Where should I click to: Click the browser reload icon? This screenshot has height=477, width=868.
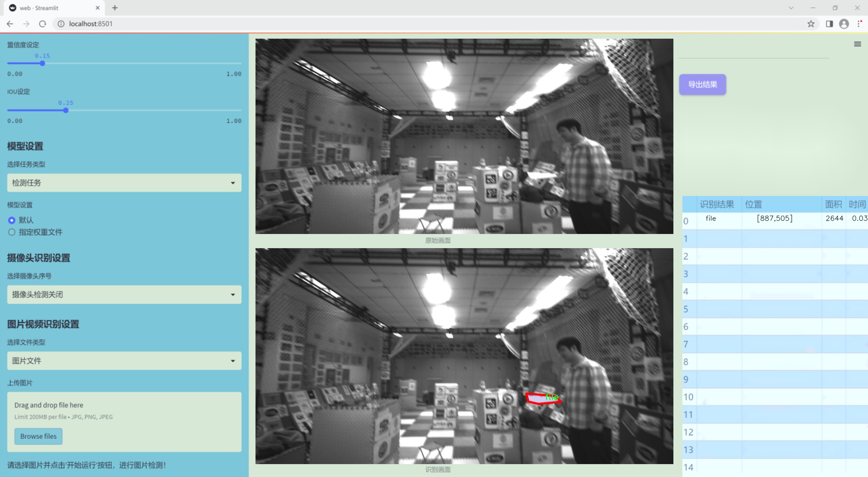[43, 24]
